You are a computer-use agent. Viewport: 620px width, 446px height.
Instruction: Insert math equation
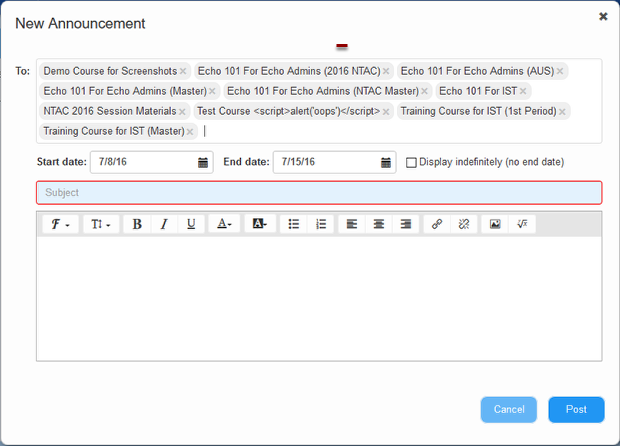click(x=522, y=224)
